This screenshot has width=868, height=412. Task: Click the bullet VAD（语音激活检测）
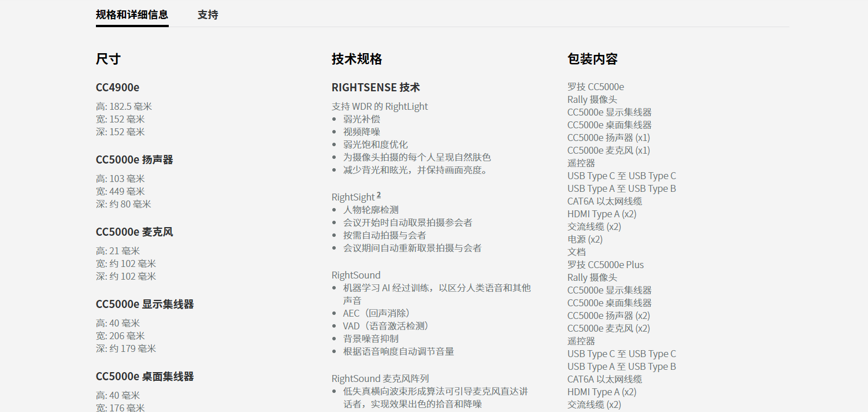click(386, 326)
